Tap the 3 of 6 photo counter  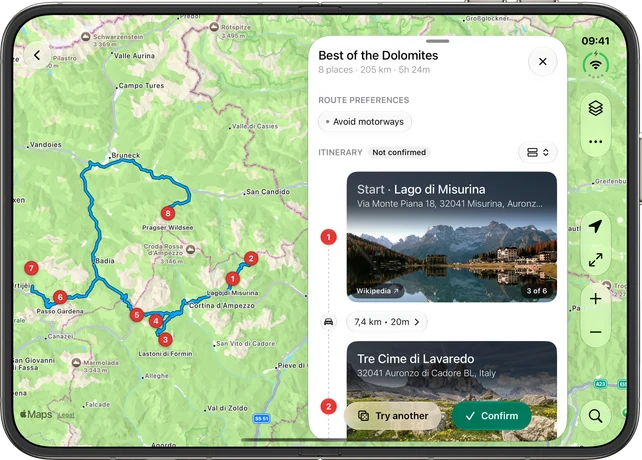pyautogui.click(x=536, y=291)
